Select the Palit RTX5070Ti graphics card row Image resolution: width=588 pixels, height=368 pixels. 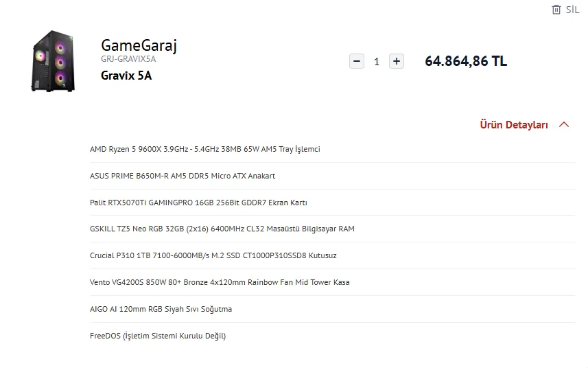(198, 203)
